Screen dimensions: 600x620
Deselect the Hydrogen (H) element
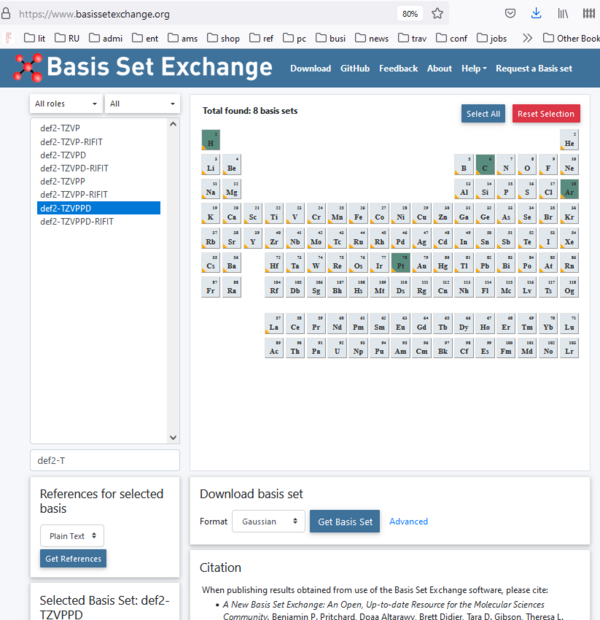210,140
